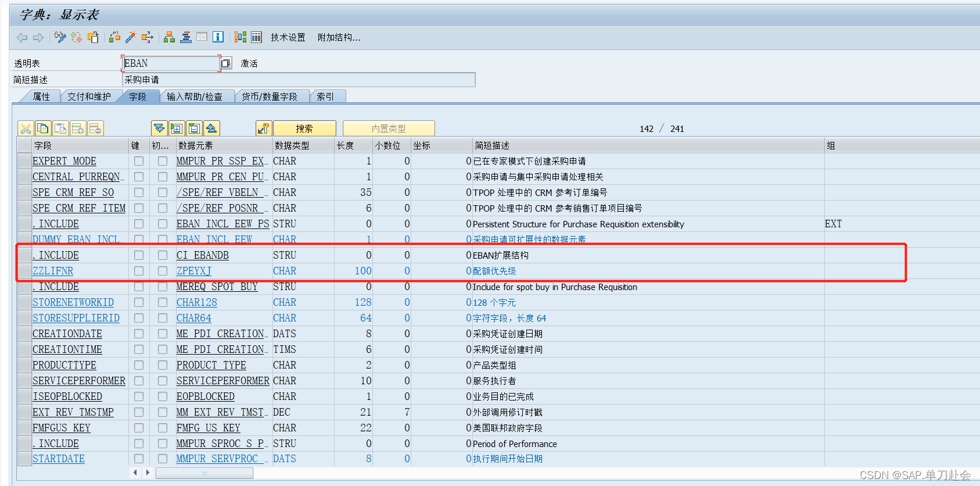This screenshot has height=486, width=980.
Task: Open the Other Object icon
Action: pyautogui.click(x=93, y=38)
